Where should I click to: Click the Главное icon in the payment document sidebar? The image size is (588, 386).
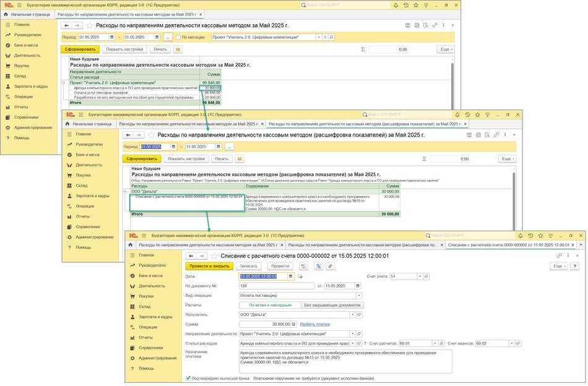[x=132, y=255]
